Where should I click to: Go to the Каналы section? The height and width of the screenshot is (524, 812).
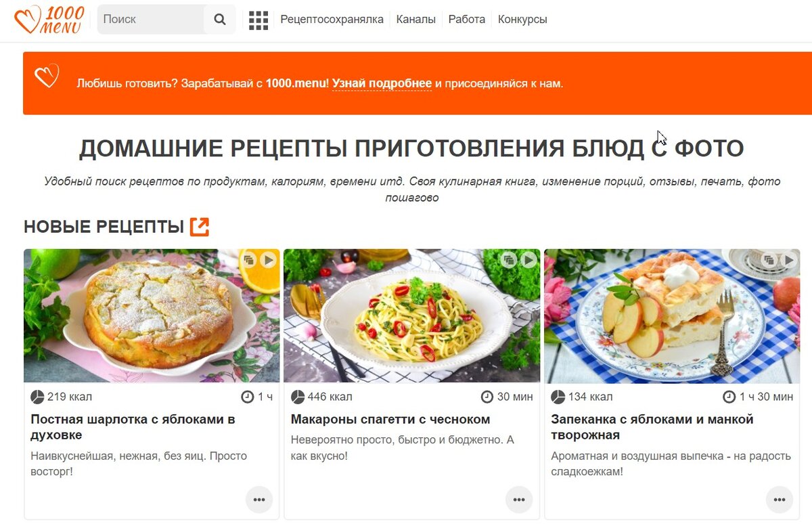click(x=416, y=20)
